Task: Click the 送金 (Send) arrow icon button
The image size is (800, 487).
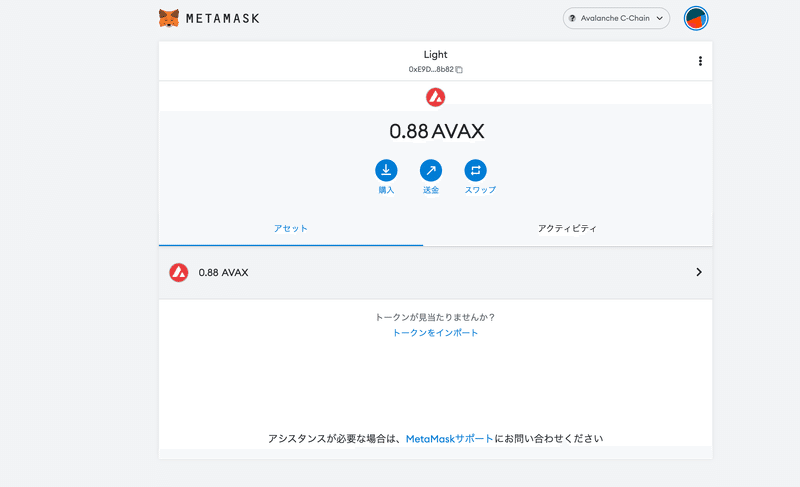Action: click(431, 170)
